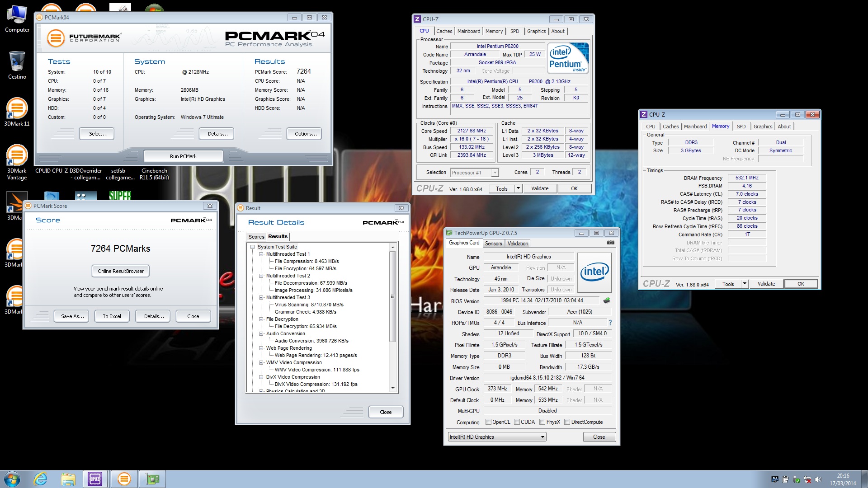The height and width of the screenshot is (488, 868).
Task: Click the clock in the system tray
Action: [x=843, y=479]
